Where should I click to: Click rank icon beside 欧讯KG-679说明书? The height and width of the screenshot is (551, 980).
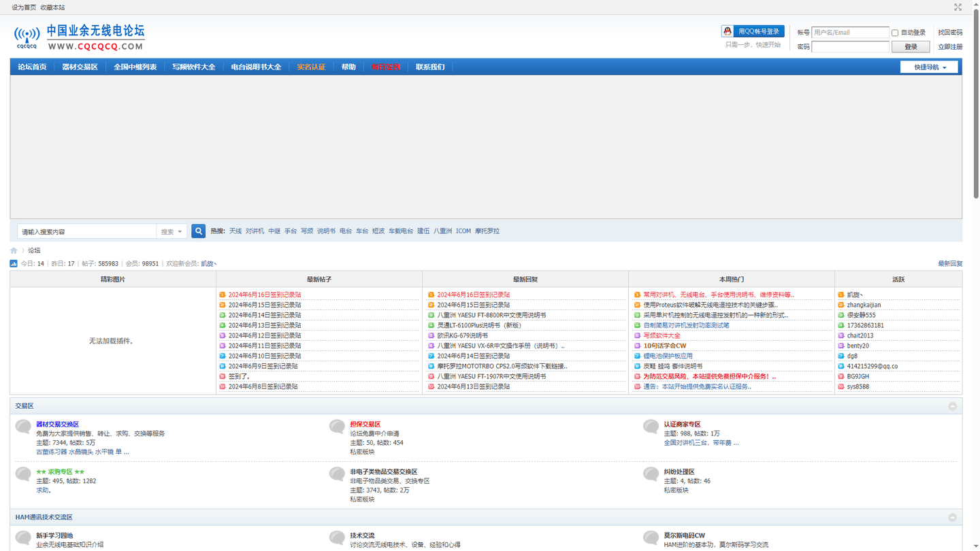coord(431,335)
